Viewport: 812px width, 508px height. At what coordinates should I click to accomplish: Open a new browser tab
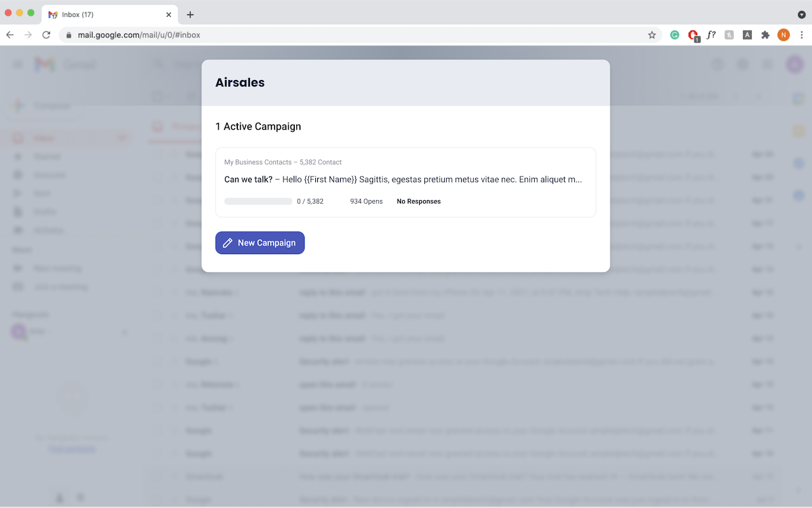coord(190,15)
